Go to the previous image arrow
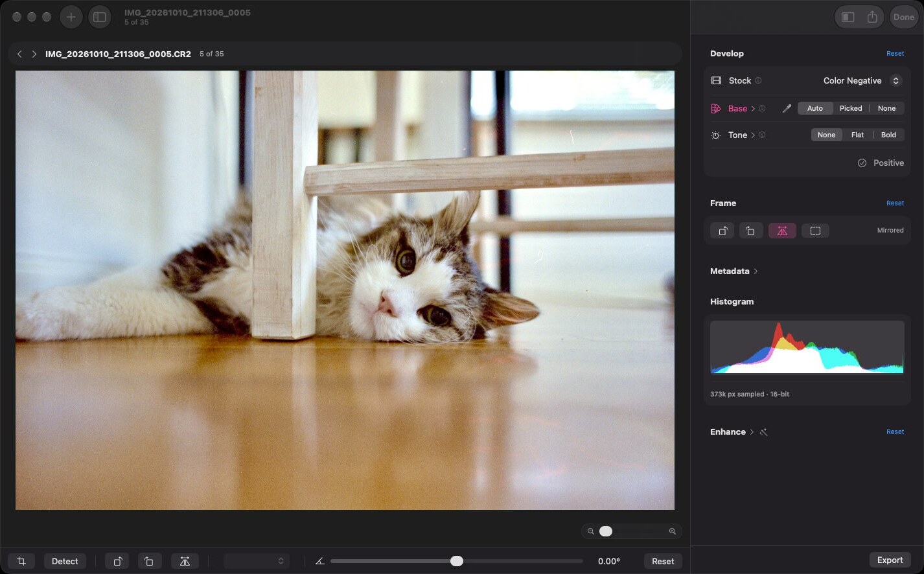Screen dimensions: 924x574 tap(19, 54)
